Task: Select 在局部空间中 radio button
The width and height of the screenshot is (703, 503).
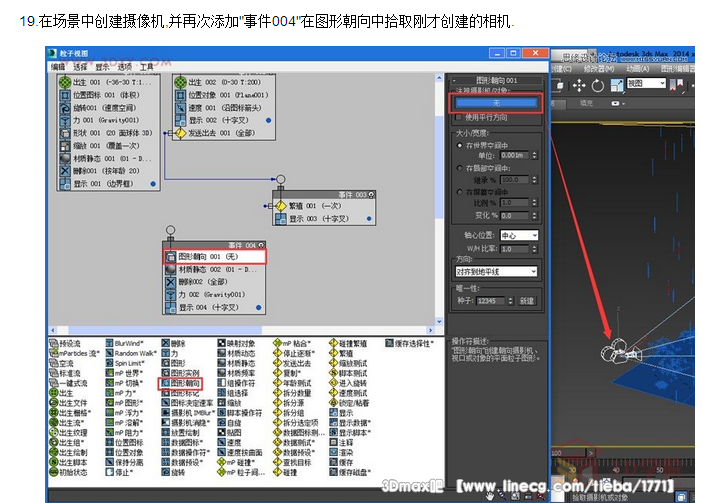Action: click(459, 168)
